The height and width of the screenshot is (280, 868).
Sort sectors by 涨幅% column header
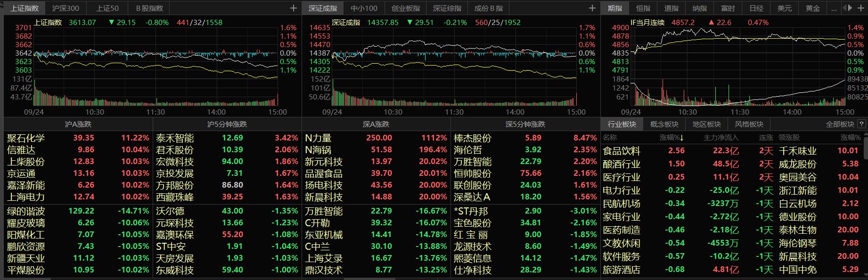pyautogui.click(x=671, y=138)
